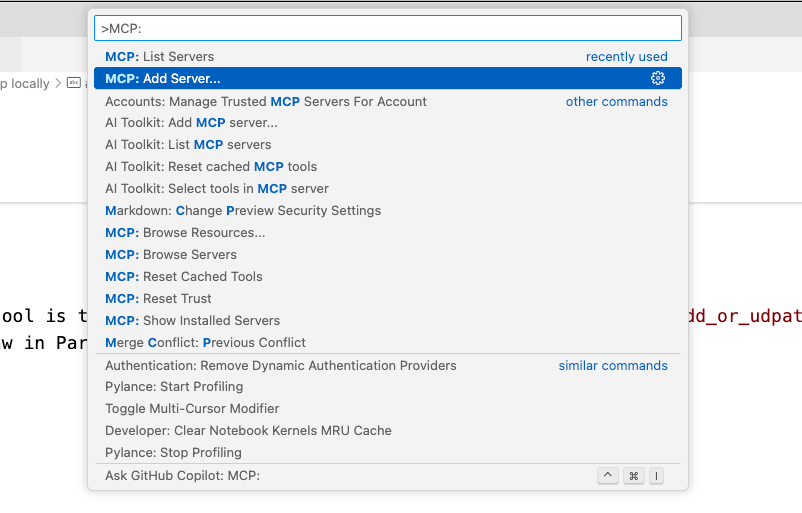The image size is (802, 513).
Task: Click the gear icon on Add Server row
Action: pos(658,78)
